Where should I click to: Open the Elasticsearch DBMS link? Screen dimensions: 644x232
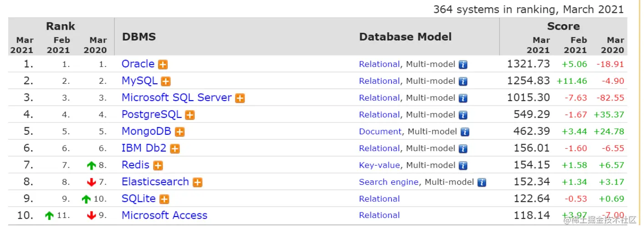tap(155, 182)
